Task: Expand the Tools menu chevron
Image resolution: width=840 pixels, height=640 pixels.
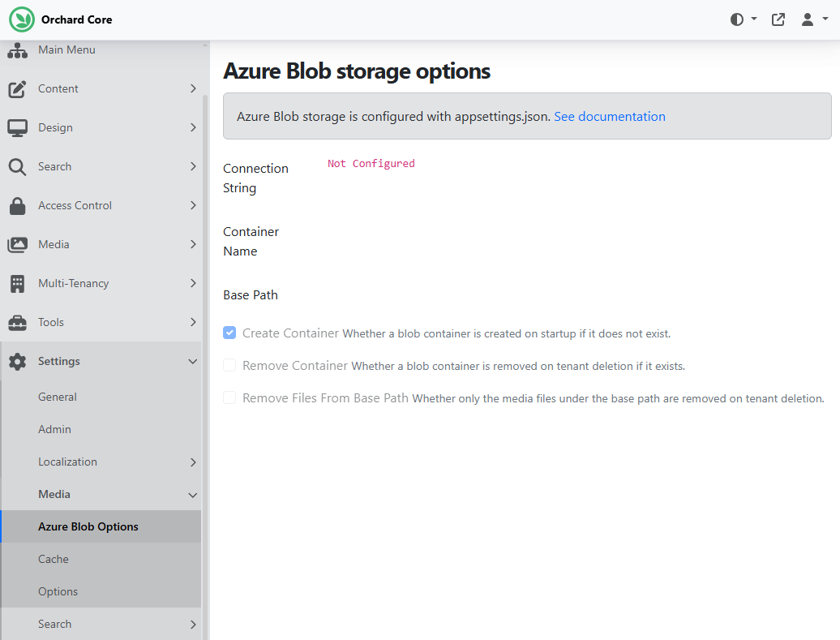Action: 193,322
